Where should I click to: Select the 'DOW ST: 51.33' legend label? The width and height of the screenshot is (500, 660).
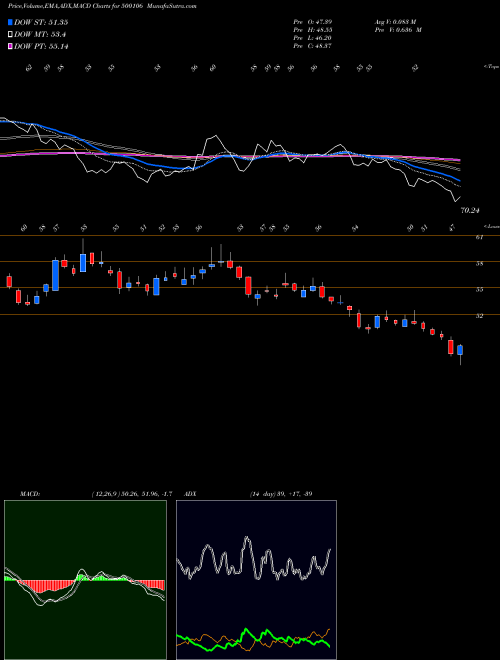41,22
